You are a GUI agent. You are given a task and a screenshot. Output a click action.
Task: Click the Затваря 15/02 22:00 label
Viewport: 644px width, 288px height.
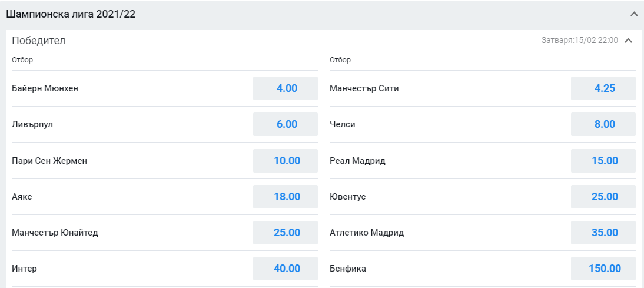[x=579, y=41]
